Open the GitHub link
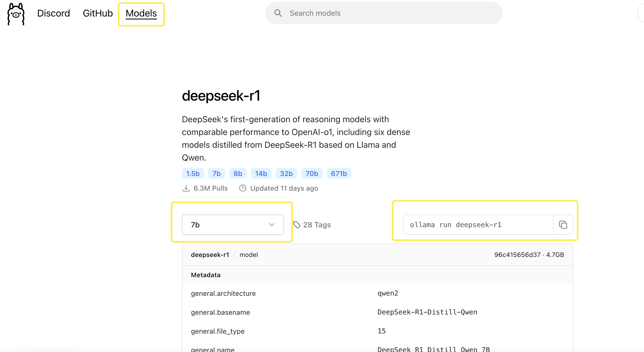This screenshot has width=644, height=352. [x=98, y=13]
